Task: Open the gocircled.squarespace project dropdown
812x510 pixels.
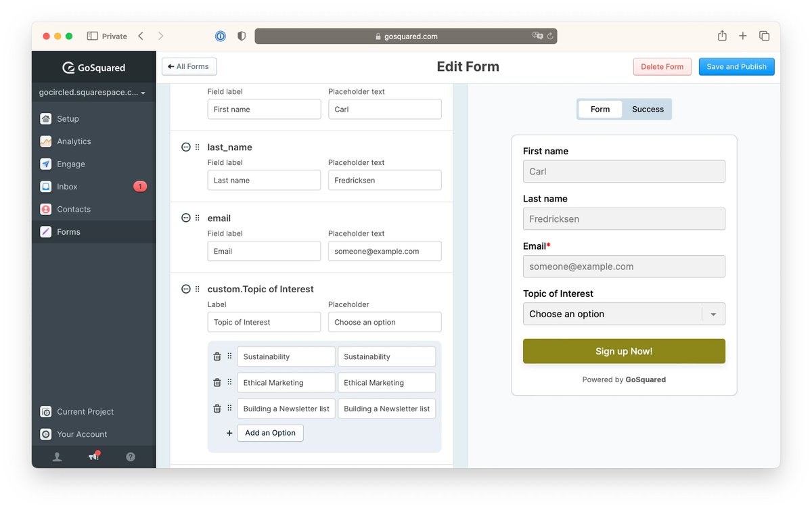Action: 93,93
